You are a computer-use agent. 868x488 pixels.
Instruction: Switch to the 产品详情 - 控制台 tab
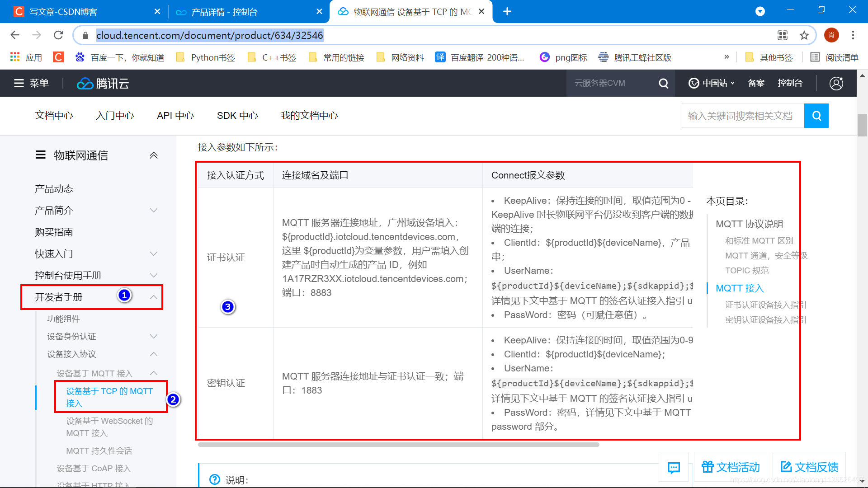[x=224, y=12]
